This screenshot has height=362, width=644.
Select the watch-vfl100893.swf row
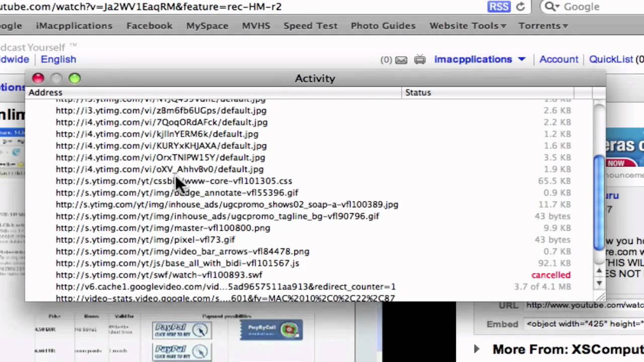[x=309, y=275]
